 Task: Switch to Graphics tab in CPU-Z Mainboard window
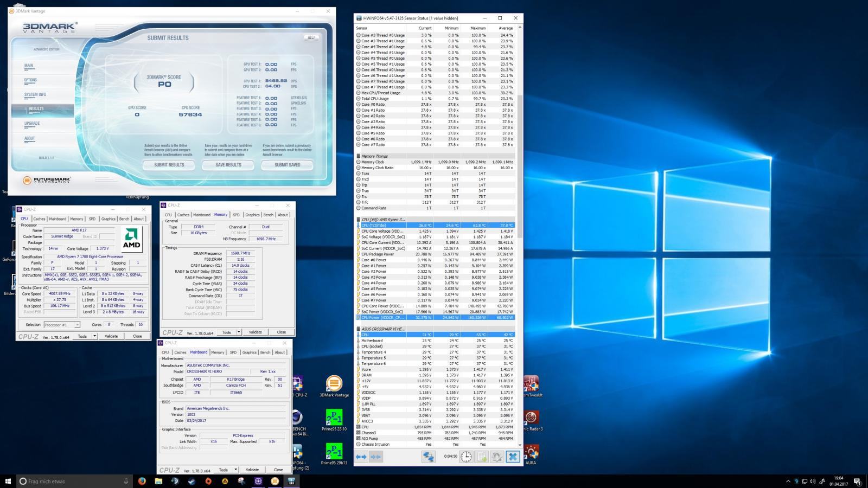coord(249,352)
